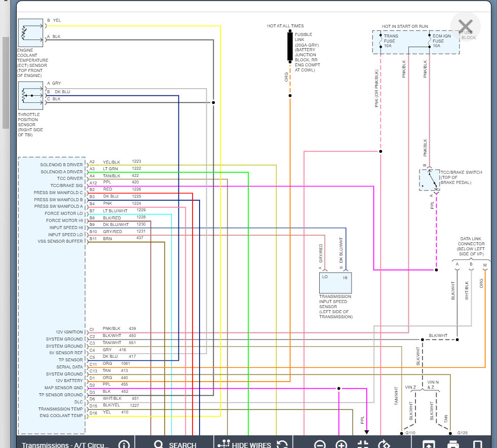Open diagram info icon
Viewport: 497px width, 448px height.
pyautogui.click(x=124, y=444)
